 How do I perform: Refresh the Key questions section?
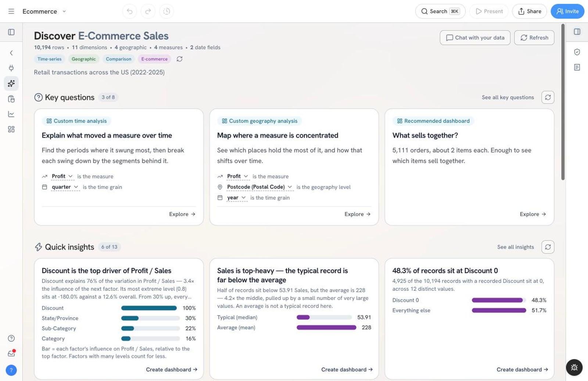click(548, 97)
